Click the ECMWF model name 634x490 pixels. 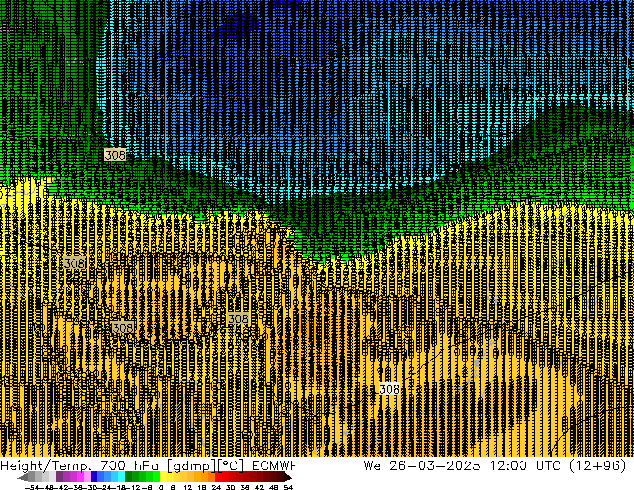point(273,466)
